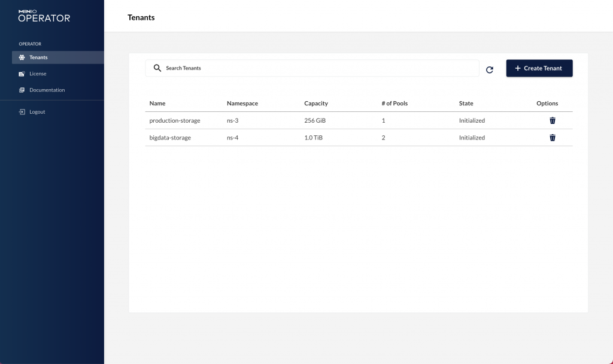Click the ns-4 namespace cell
Image resolution: width=613 pixels, height=364 pixels.
233,138
